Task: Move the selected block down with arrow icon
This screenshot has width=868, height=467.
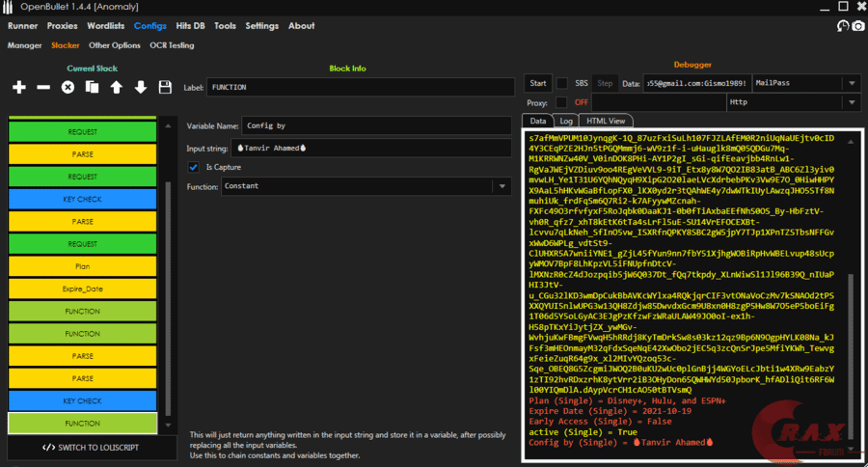Action: point(141,88)
